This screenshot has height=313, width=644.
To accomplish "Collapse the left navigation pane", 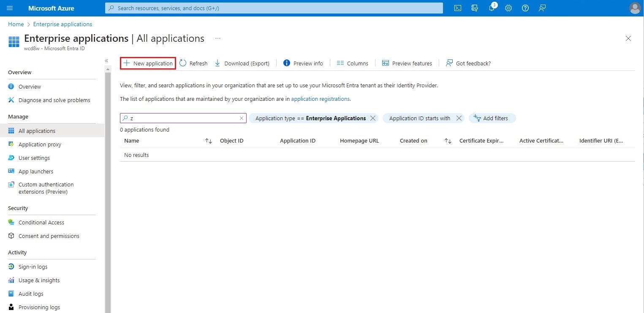I will (x=107, y=61).
